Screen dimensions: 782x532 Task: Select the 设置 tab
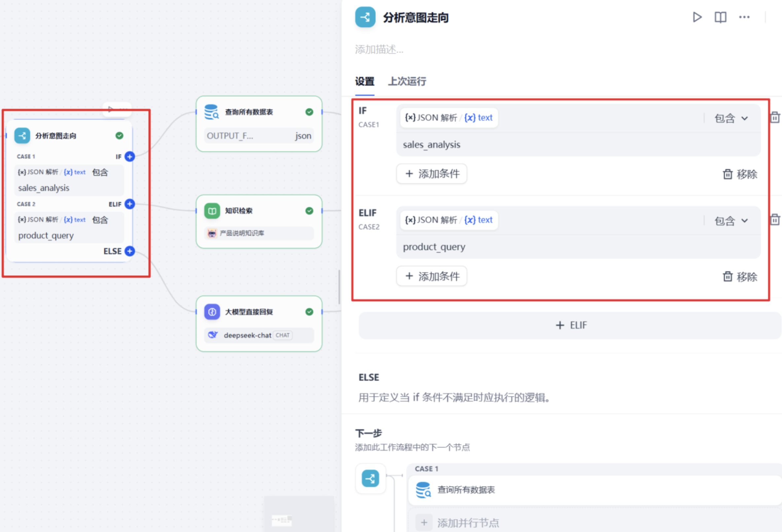coord(365,81)
